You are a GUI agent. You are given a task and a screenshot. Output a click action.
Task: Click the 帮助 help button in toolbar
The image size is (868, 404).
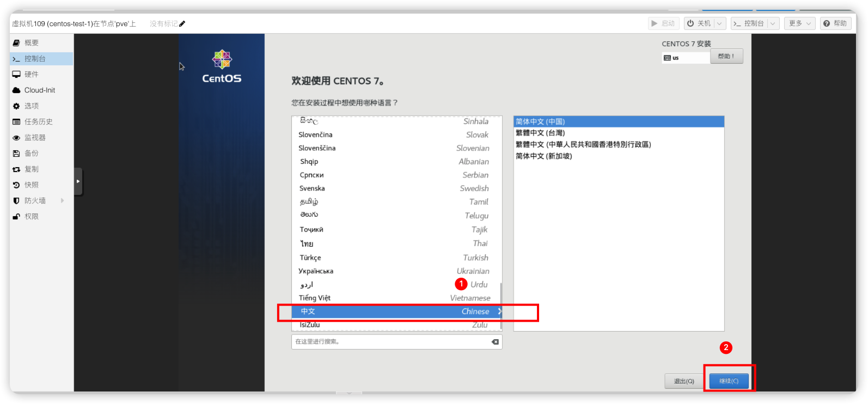point(835,23)
